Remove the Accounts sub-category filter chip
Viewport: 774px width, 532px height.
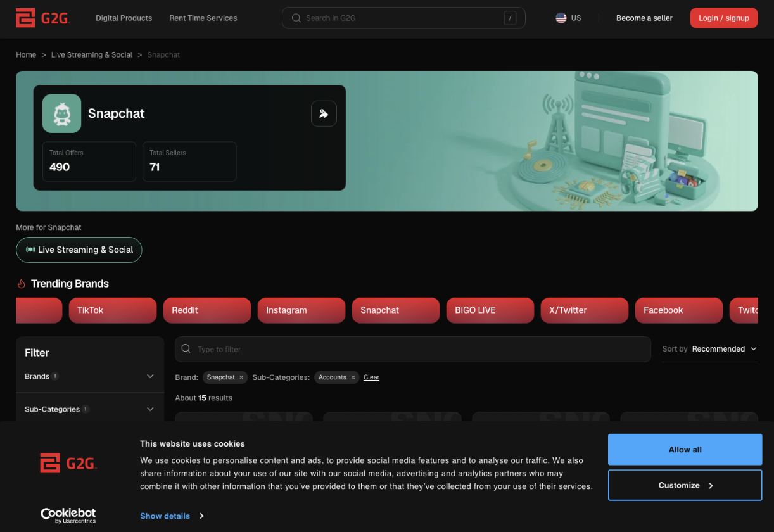point(353,377)
